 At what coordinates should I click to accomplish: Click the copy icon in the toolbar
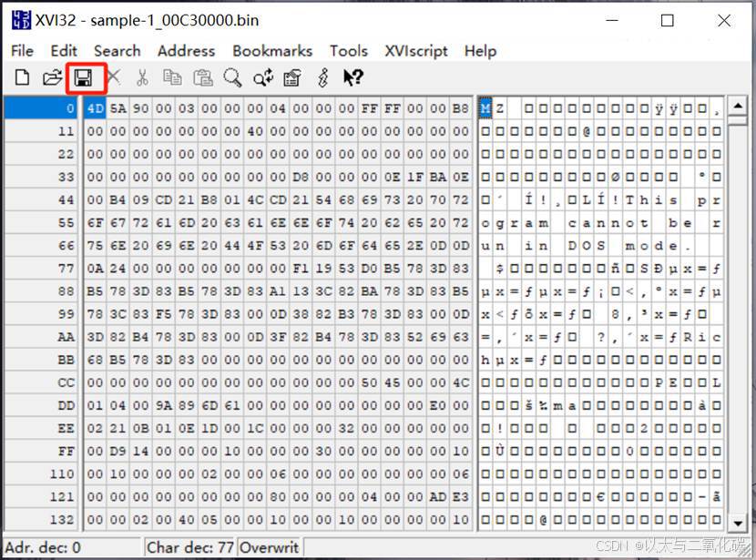click(x=172, y=77)
